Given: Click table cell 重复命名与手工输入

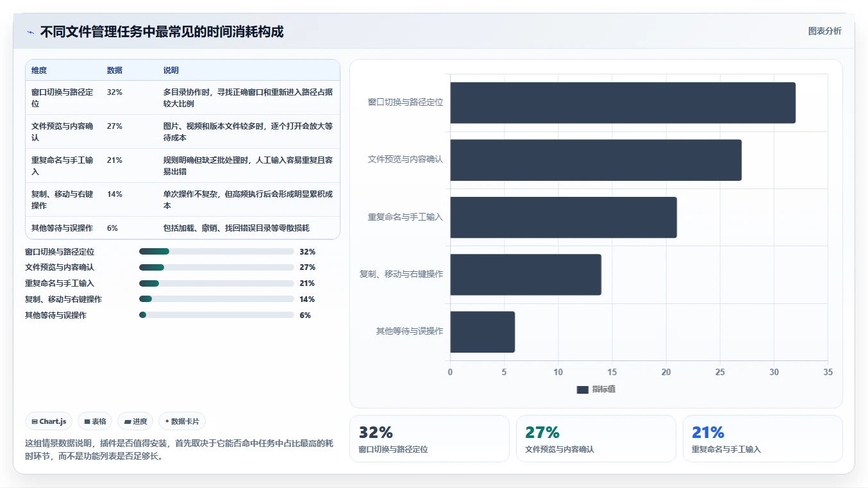Looking at the screenshot, I should (x=62, y=166).
